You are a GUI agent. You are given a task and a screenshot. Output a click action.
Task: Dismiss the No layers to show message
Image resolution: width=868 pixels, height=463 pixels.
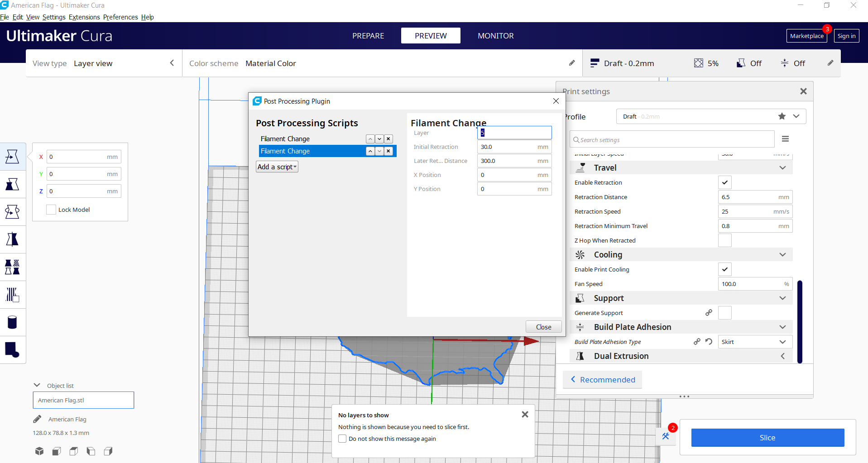525,414
